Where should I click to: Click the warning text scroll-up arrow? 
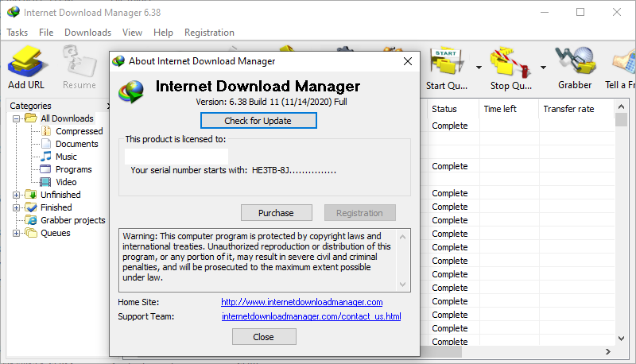402,237
